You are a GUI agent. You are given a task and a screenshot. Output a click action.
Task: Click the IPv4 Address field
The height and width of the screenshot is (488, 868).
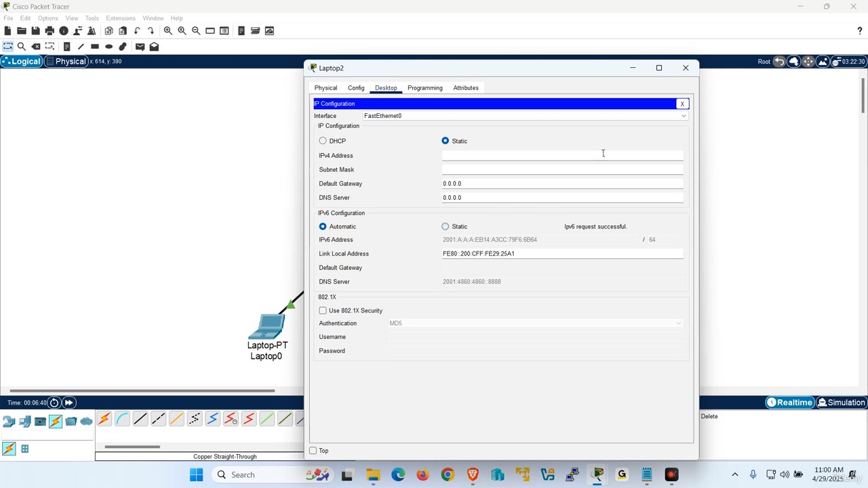tap(563, 155)
